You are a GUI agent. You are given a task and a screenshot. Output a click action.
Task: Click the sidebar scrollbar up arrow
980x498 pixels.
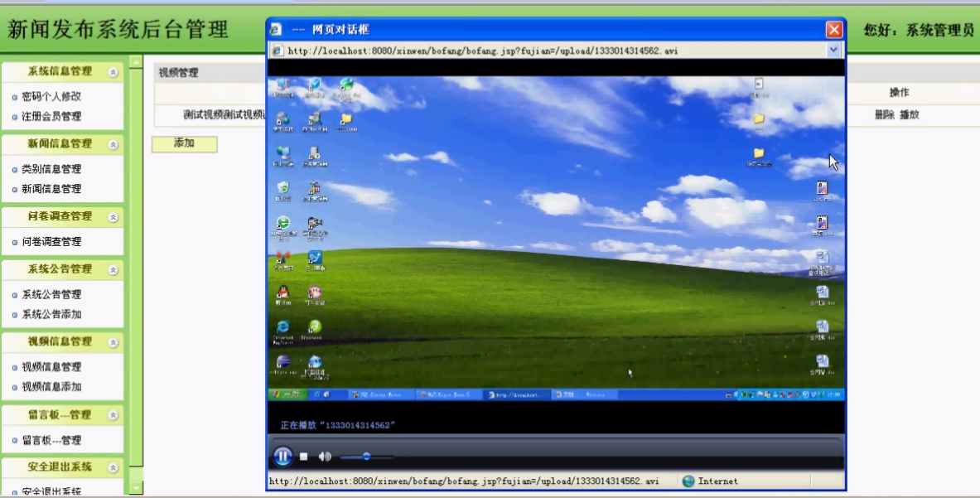click(x=136, y=61)
